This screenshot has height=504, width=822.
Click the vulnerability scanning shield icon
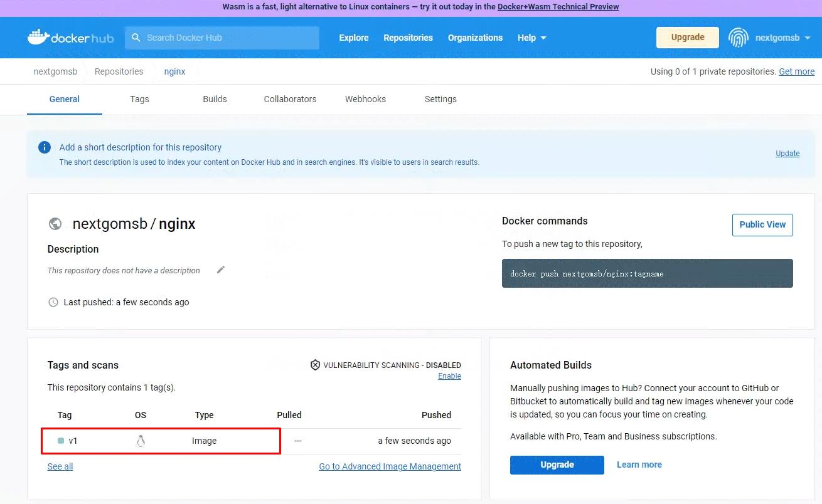pos(316,365)
